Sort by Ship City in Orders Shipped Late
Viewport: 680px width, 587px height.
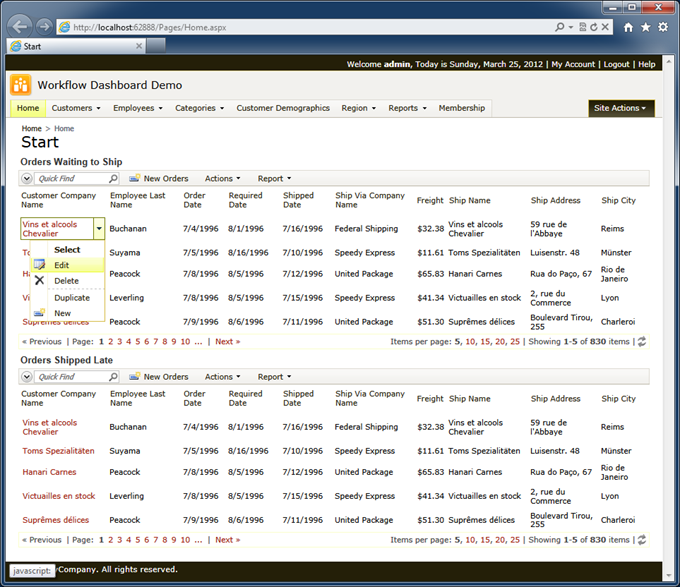click(618, 398)
